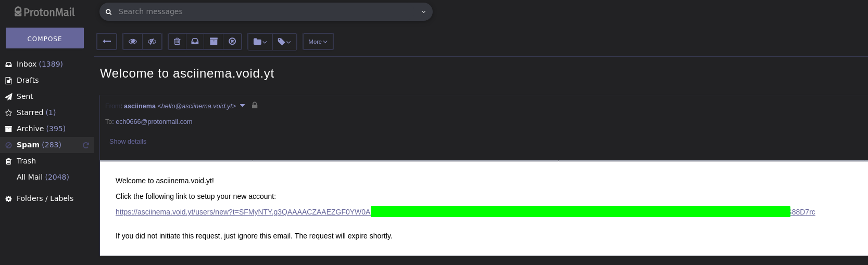Click Show details link
Image resolution: width=868 pixels, height=265 pixels.
click(128, 142)
